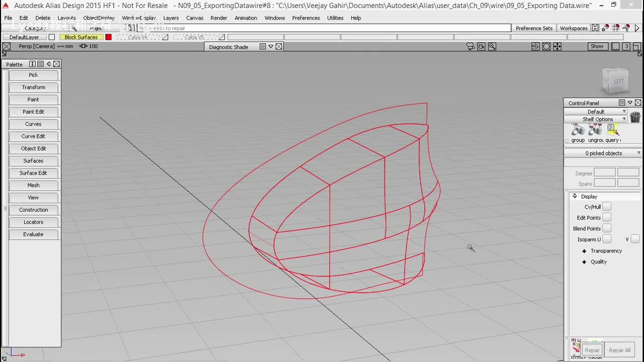644x362 pixels.
Task: Toggle the Blend Points display checkbox
Action: tap(607, 228)
